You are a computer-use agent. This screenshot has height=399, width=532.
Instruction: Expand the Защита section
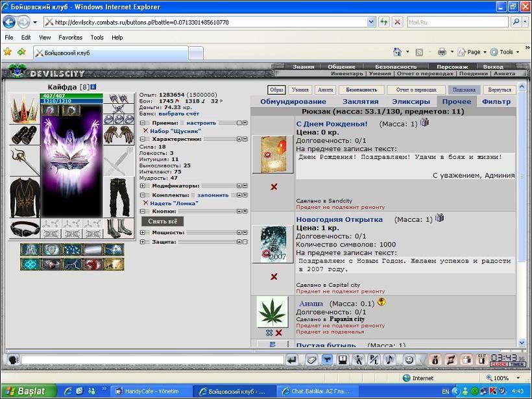coord(143,242)
